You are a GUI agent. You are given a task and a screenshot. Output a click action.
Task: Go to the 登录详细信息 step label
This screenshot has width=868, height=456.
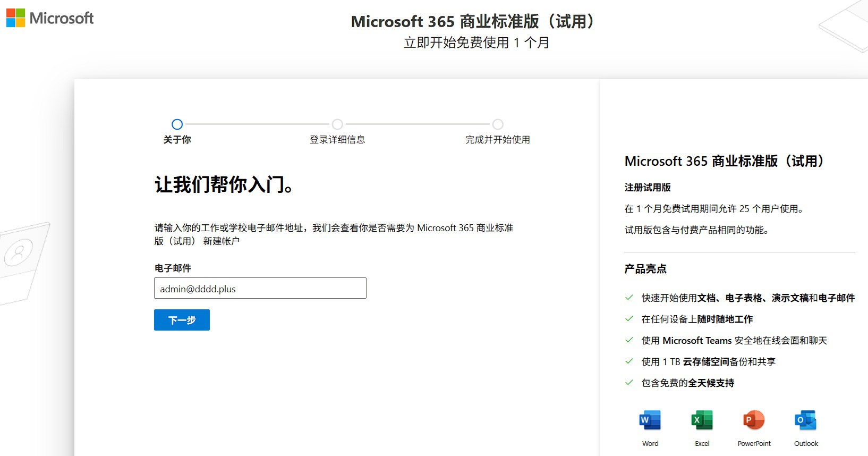pos(337,140)
